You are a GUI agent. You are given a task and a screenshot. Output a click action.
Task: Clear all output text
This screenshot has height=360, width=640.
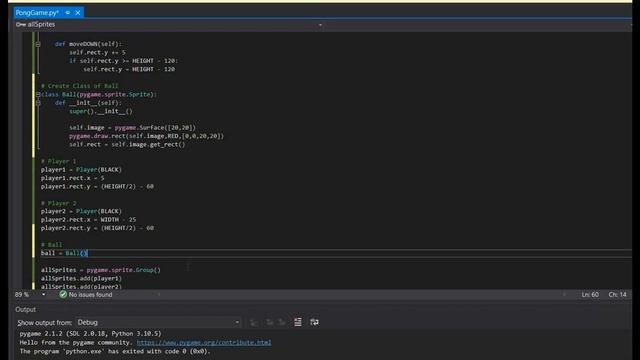pos(298,322)
